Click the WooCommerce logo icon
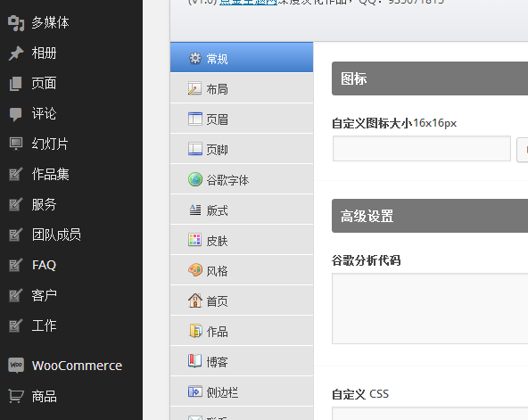The width and height of the screenshot is (528, 420). point(16,365)
